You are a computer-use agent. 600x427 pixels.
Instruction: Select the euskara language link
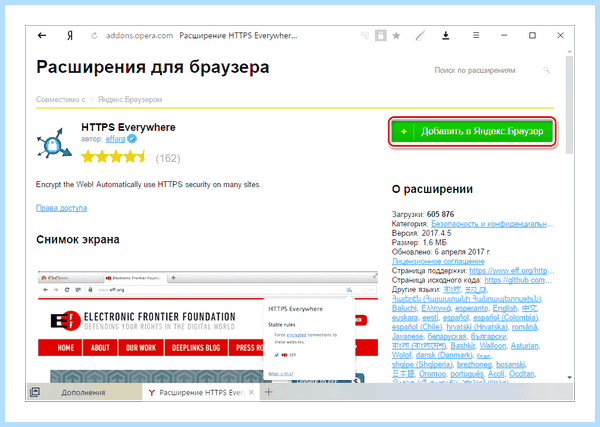point(405,318)
